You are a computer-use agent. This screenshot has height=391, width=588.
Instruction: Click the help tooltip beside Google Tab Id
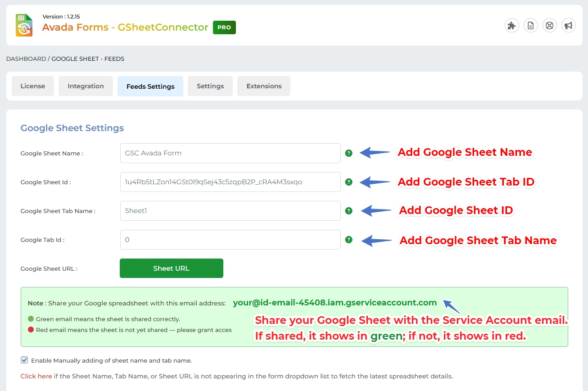349,239
